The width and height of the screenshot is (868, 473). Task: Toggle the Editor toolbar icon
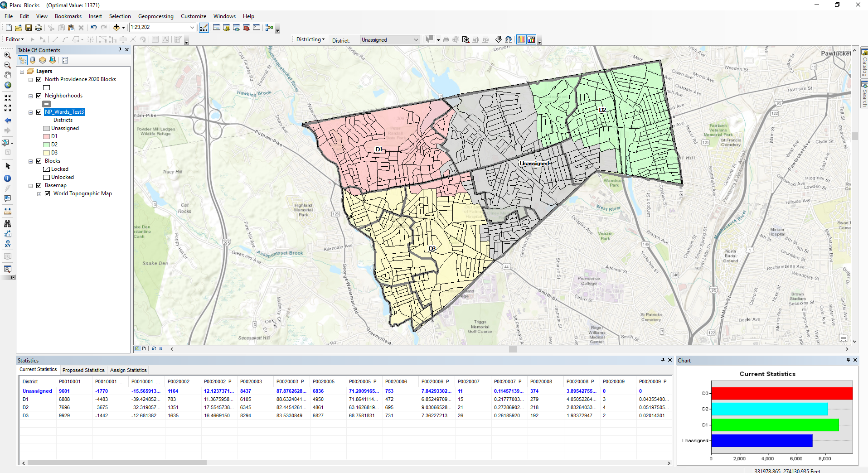pyautogui.click(x=204, y=28)
